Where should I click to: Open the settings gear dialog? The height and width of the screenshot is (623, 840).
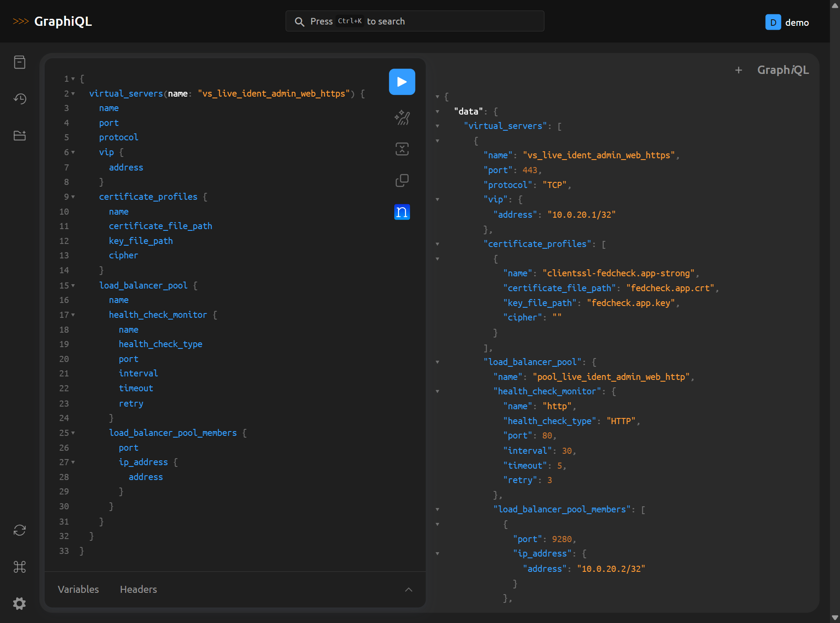(20, 604)
